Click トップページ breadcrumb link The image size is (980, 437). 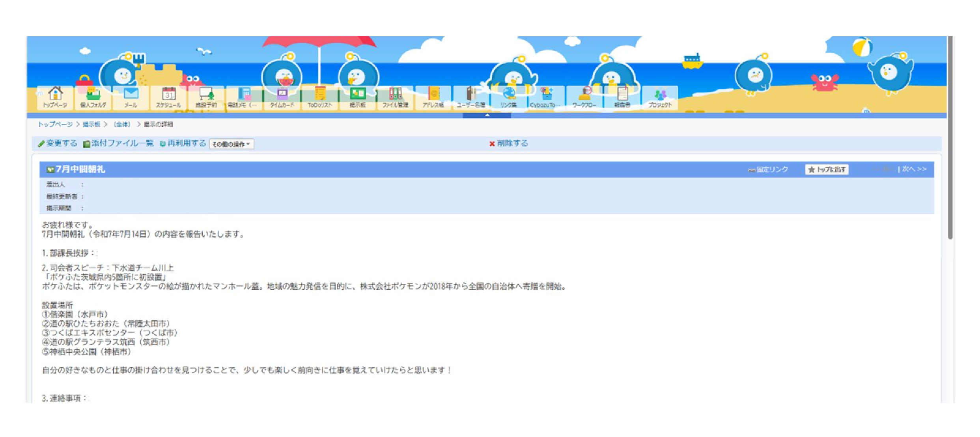point(55,125)
